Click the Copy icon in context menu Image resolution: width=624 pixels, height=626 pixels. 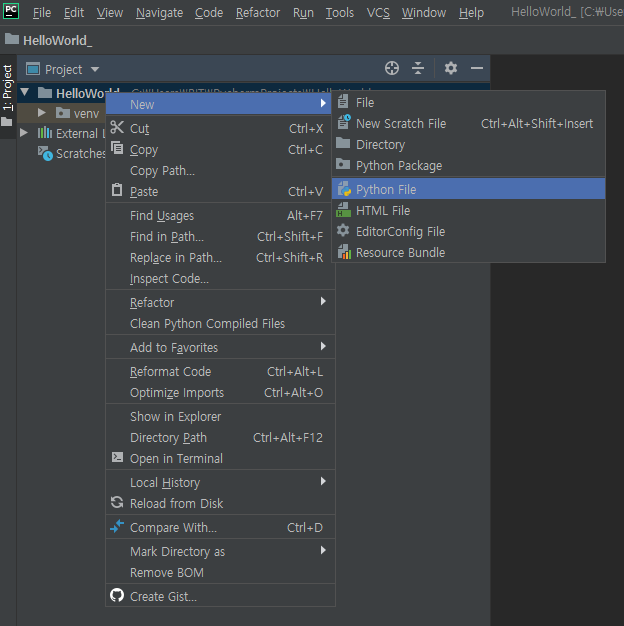[117, 148]
